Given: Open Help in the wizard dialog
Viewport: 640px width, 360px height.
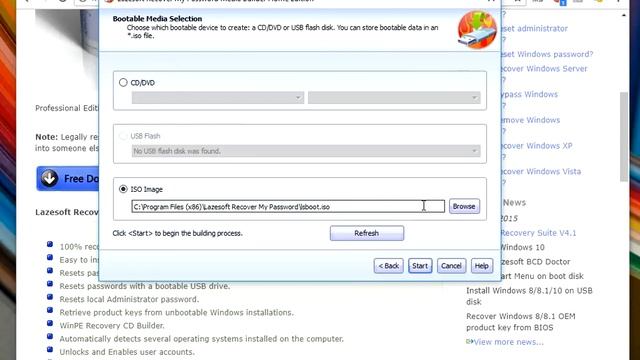Looking at the screenshot, I should click(482, 266).
